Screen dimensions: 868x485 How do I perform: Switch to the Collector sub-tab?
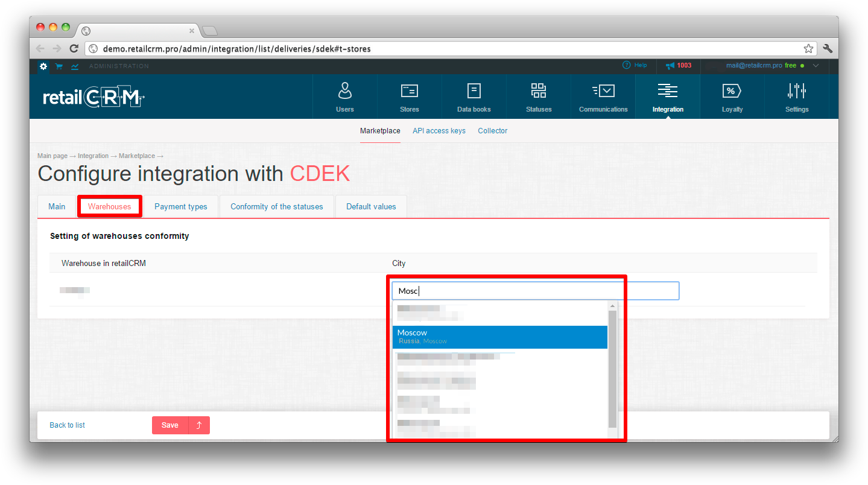[x=493, y=131]
